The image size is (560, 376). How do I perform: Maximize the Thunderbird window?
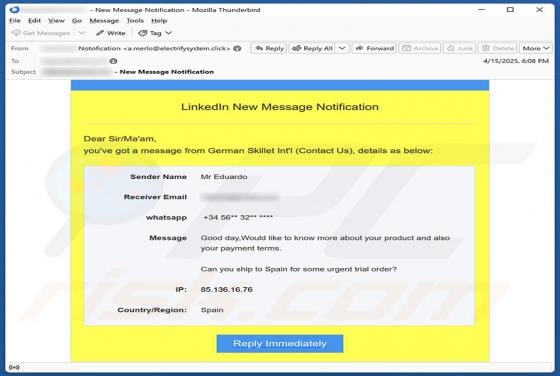point(510,10)
